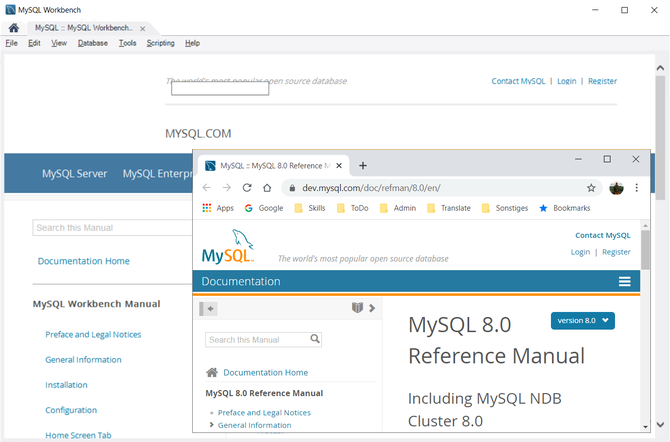Open the Admin bookmark folder
This screenshot has height=442, width=670.
(398, 208)
